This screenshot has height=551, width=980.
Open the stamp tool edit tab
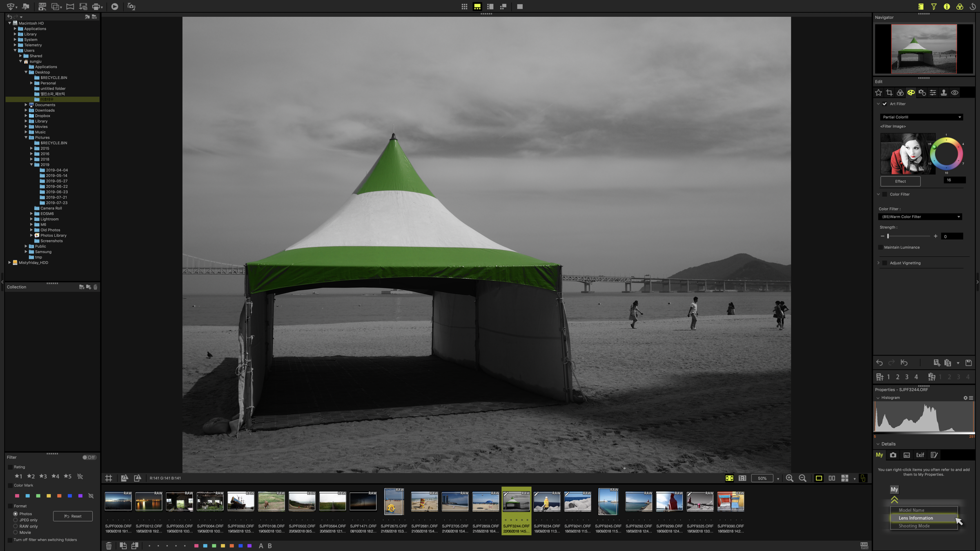click(x=944, y=93)
